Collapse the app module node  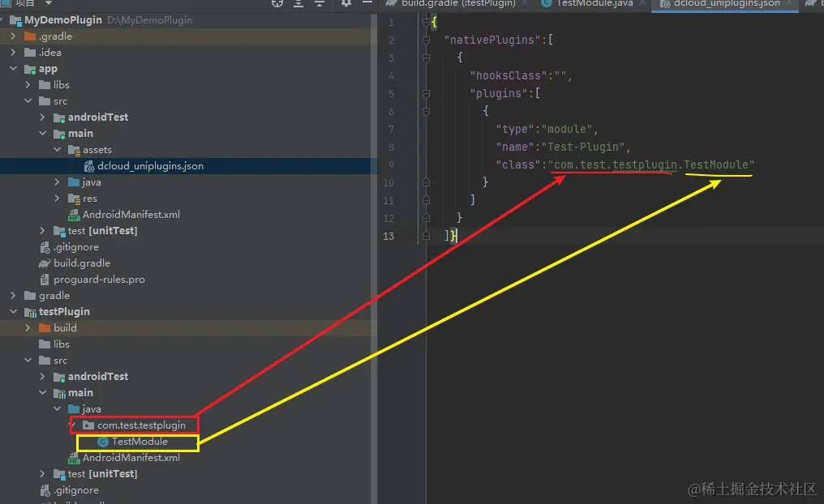[13, 69]
